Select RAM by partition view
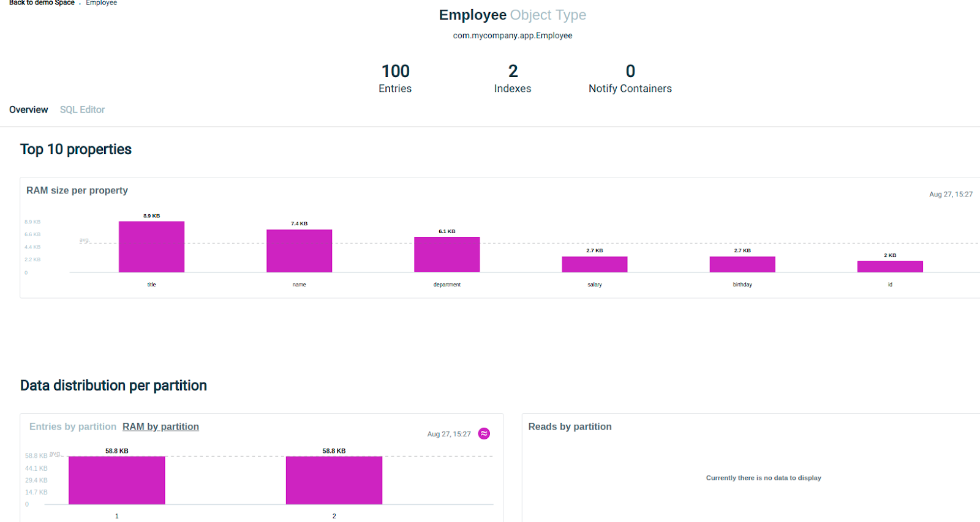This screenshot has height=522, width=980. coord(160,427)
